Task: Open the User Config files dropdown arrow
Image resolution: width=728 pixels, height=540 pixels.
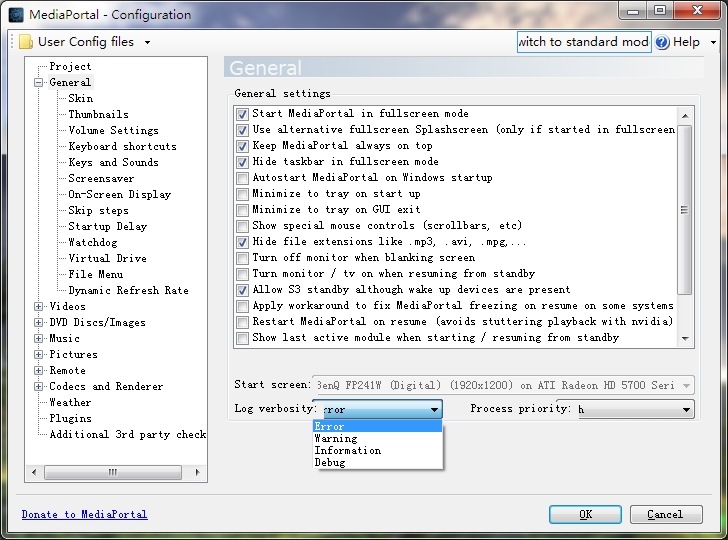Action: [147, 42]
